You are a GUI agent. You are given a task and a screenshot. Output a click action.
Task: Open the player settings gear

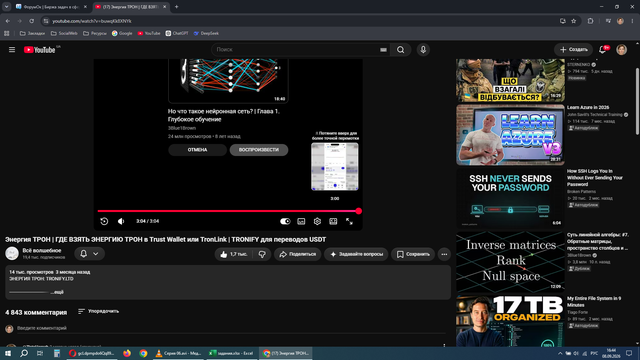(x=317, y=221)
